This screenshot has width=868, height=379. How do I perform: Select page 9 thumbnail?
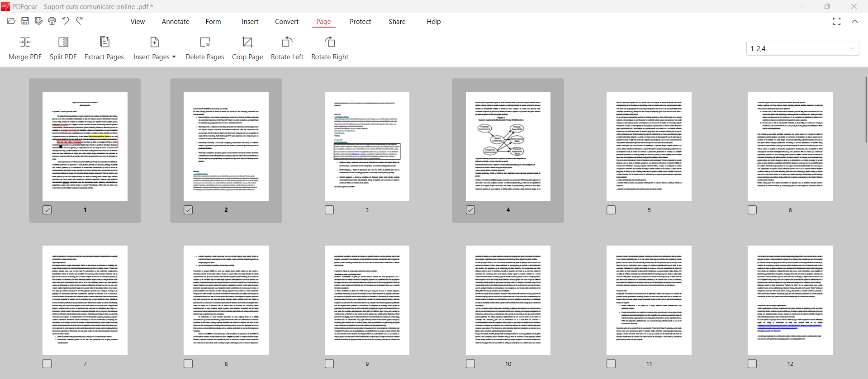(367, 300)
